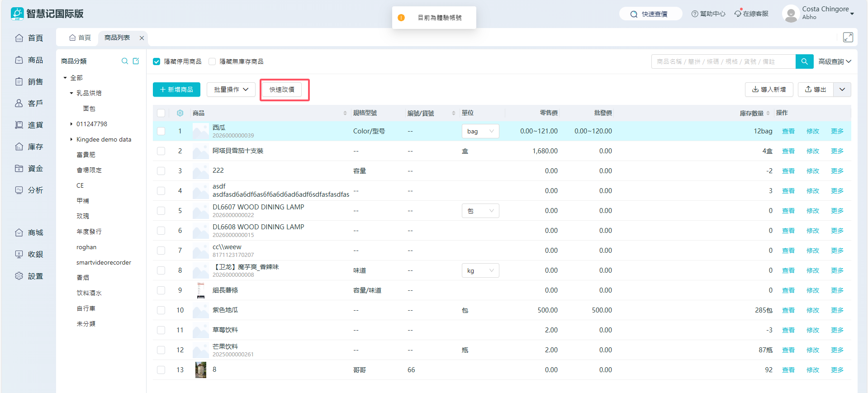The image size is (868, 393).
Task: Click the edit category icon
Action: point(136,61)
